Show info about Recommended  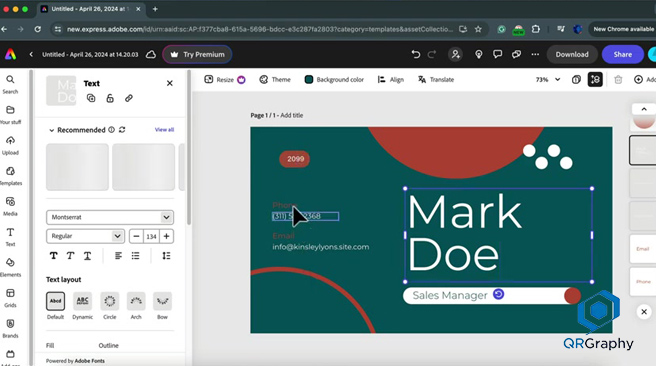coord(112,130)
